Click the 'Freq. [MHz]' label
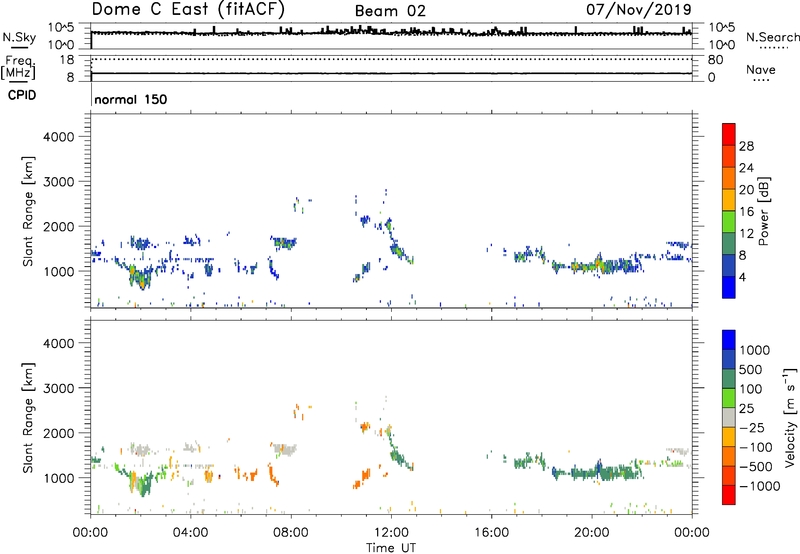800x554 pixels. click(18, 68)
